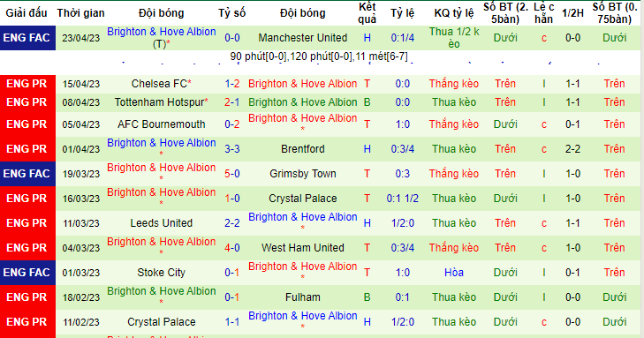Click the Grimsby Town team name
Viewport: 644px width, 338px height.
pyautogui.click(x=303, y=174)
